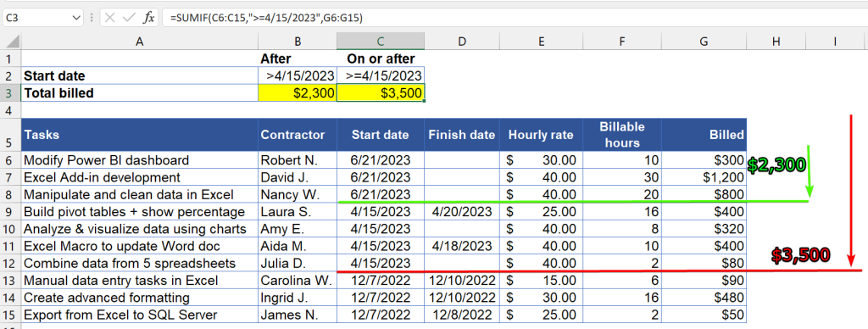Select column G header

click(x=704, y=41)
